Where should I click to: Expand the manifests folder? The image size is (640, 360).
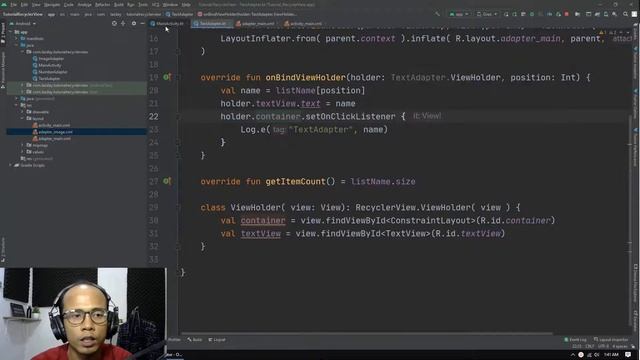17,39
